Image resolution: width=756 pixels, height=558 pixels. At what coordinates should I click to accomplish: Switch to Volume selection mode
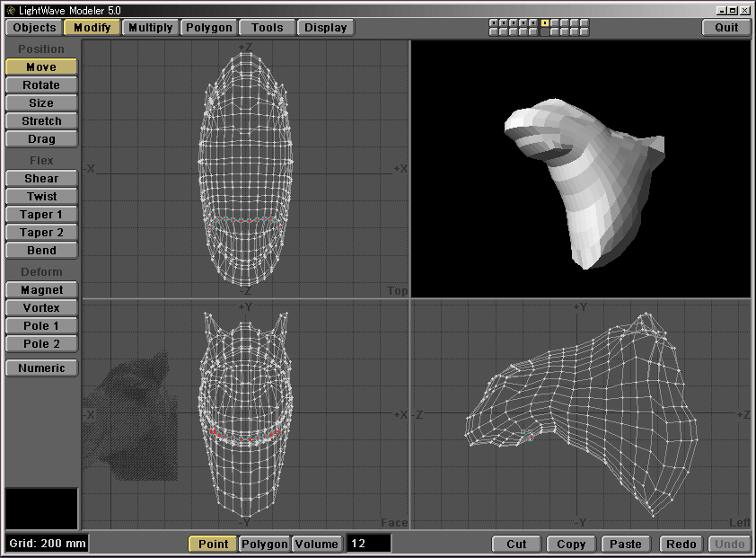point(317,544)
